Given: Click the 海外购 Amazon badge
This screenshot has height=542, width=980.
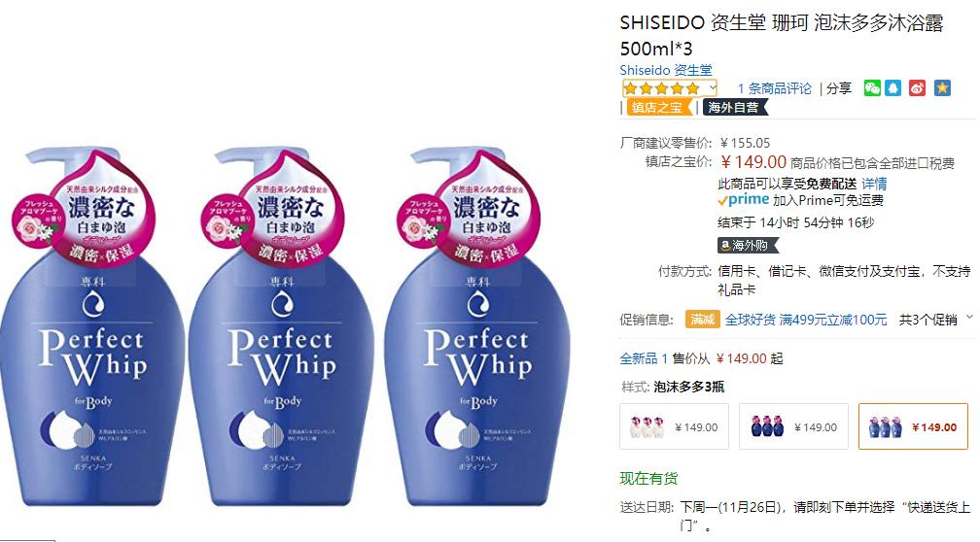Looking at the screenshot, I should tap(748, 246).
